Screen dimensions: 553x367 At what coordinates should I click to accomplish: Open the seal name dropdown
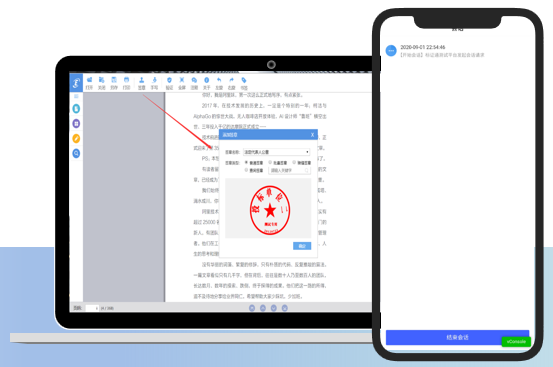[276, 152]
